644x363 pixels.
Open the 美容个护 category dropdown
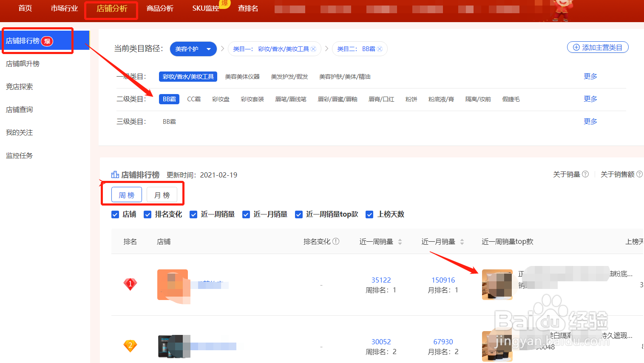pos(193,49)
